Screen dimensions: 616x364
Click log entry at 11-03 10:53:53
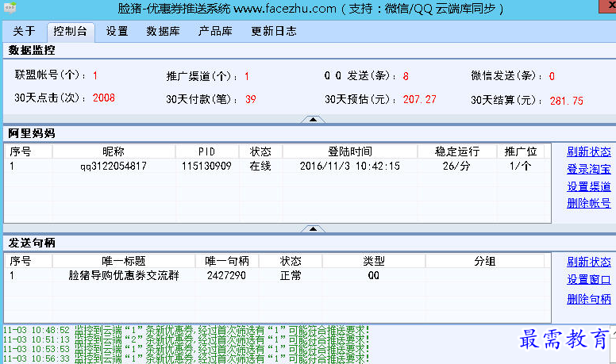pyautogui.click(x=187, y=349)
